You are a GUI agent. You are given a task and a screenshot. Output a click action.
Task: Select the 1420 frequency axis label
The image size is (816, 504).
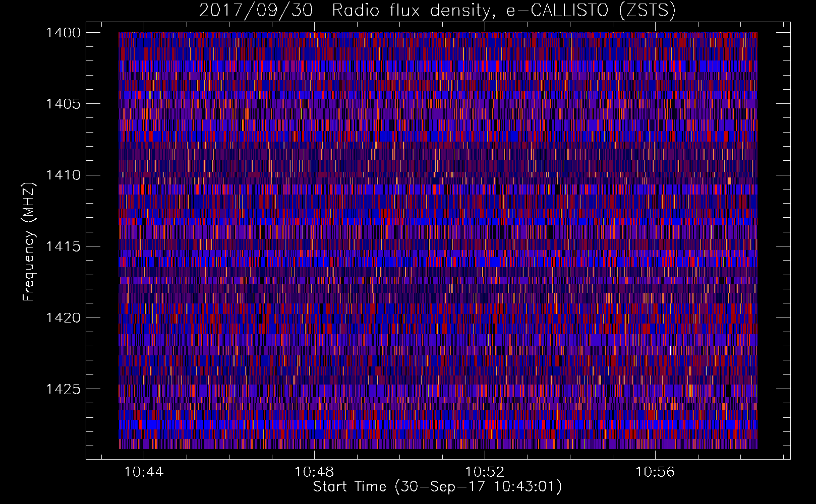click(63, 318)
